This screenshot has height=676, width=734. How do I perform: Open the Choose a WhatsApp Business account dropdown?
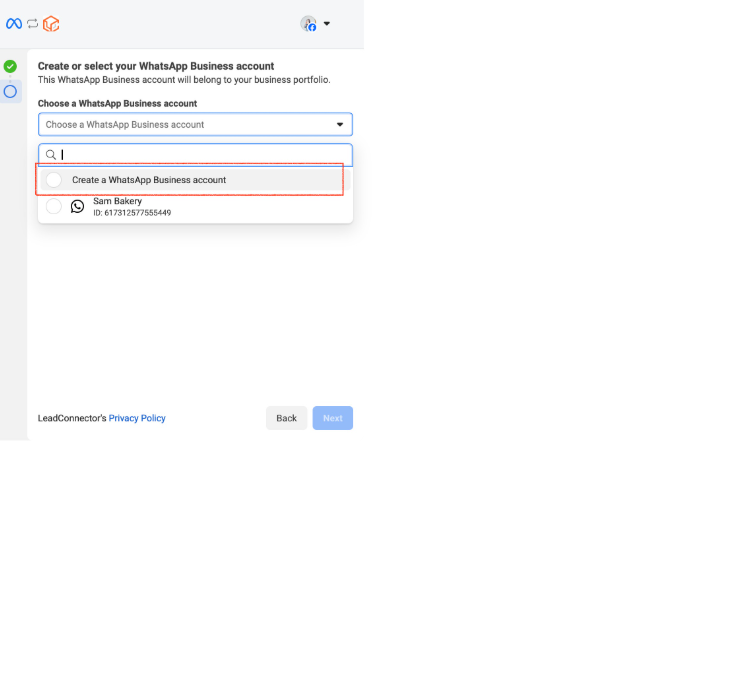pyautogui.click(x=195, y=125)
